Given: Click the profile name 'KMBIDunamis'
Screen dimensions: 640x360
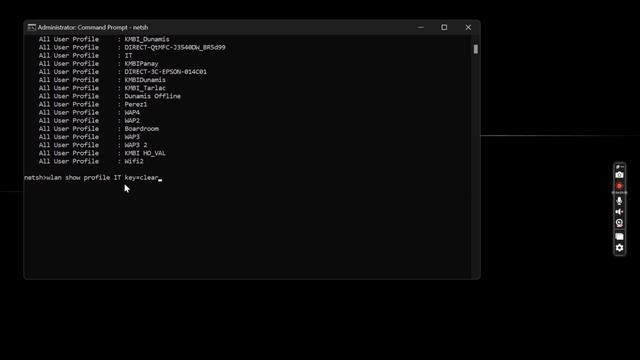Looking at the screenshot, I should [x=145, y=80].
